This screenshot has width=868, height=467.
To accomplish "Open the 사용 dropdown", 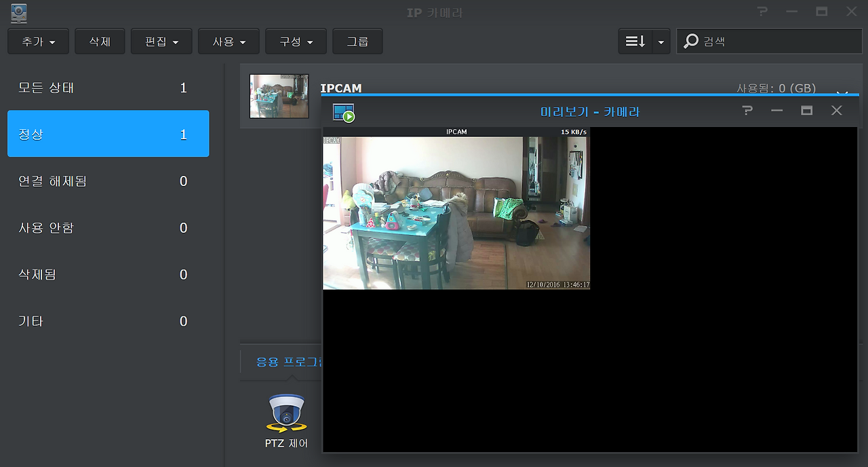I will (x=229, y=41).
